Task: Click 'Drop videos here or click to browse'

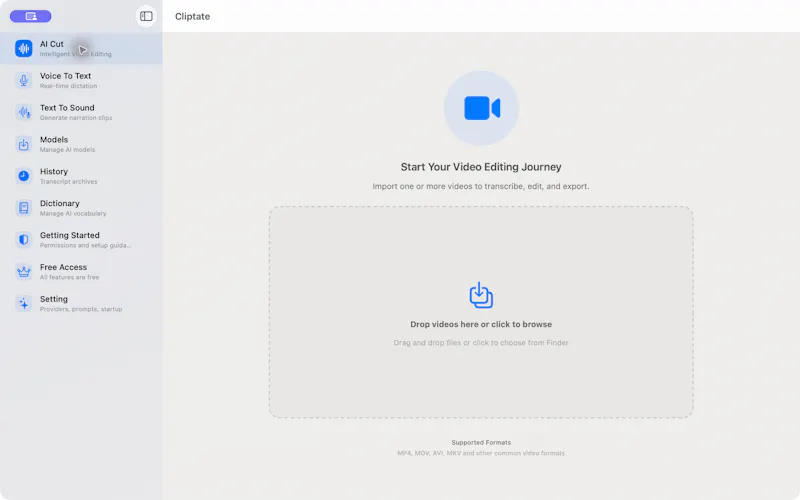Action: coord(481,324)
